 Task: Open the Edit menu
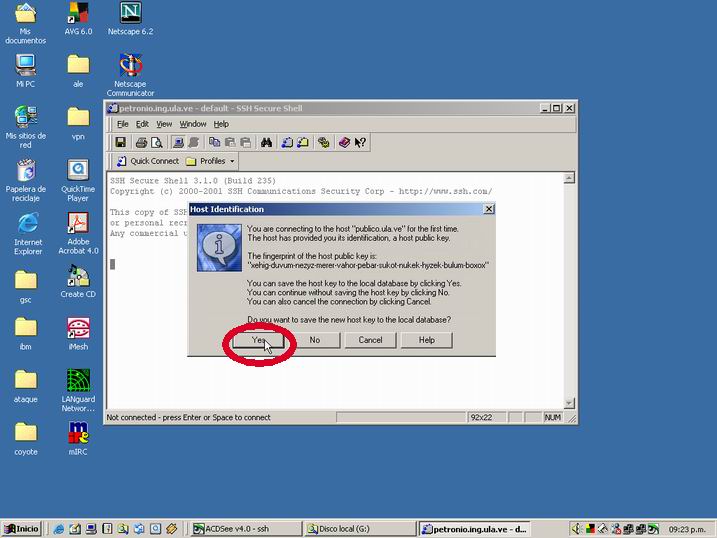coord(142,124)
